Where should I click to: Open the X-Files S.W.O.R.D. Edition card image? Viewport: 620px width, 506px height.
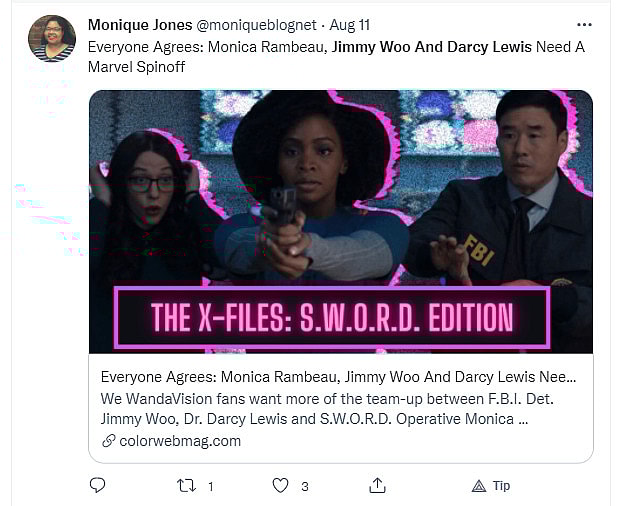coord(340,221)
